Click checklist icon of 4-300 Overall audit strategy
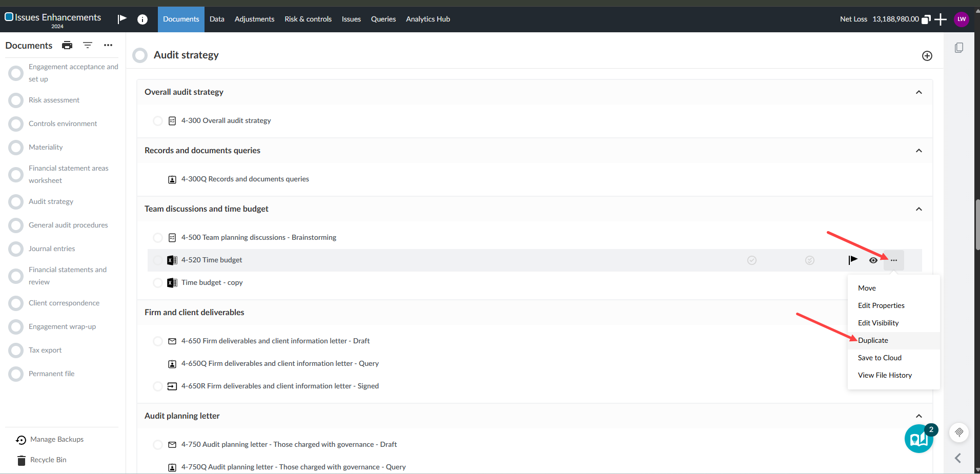980x474 pixels. 172,121
